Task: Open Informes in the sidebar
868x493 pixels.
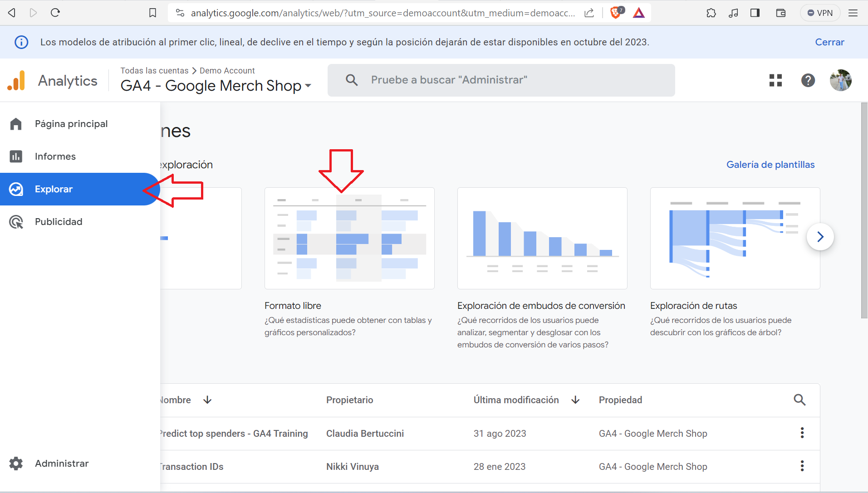Action: (x=55, y=156)
